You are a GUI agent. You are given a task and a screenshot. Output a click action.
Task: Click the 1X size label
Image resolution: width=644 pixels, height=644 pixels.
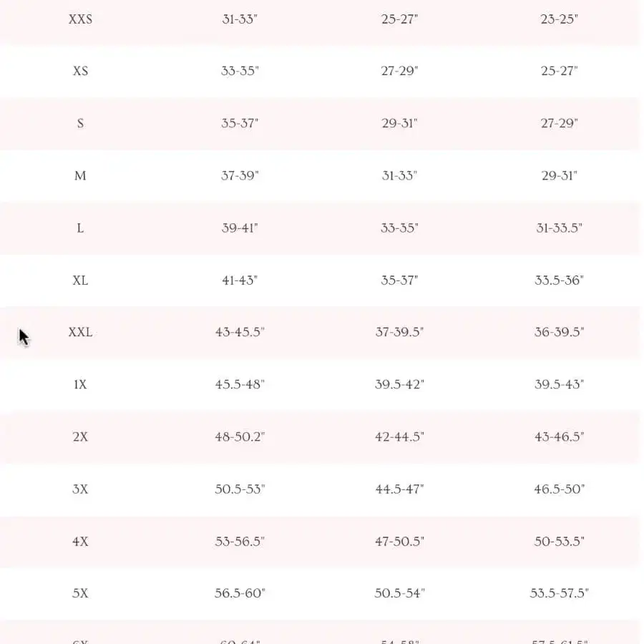tap(80, 384)
